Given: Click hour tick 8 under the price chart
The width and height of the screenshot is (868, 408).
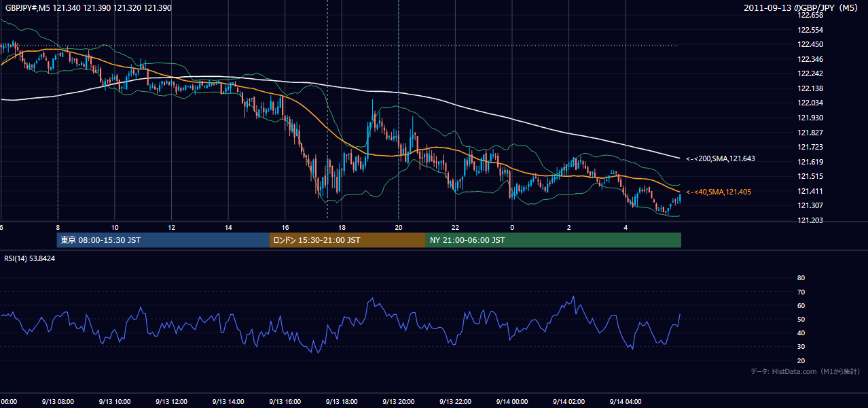Looking at the screenshot, I should (x=58, y=227).
